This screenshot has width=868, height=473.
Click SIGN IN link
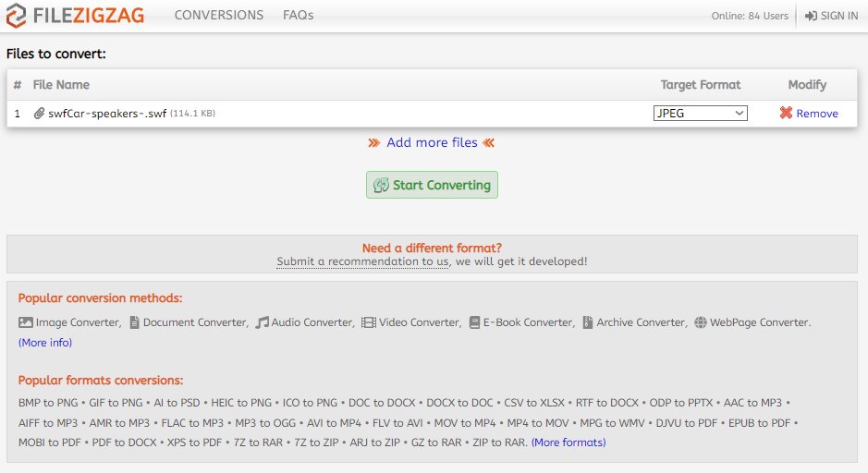839,16
